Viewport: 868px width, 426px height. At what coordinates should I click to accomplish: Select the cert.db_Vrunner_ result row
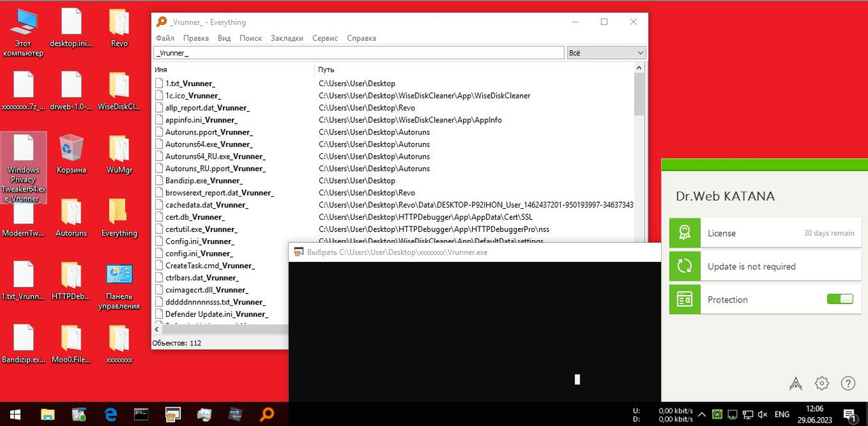(x=393, y=217)
